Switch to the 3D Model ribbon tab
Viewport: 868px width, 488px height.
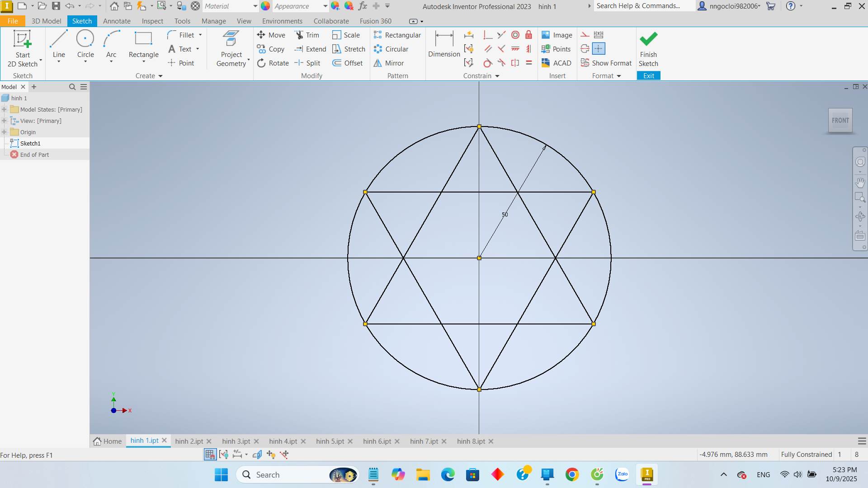[46, 21]
